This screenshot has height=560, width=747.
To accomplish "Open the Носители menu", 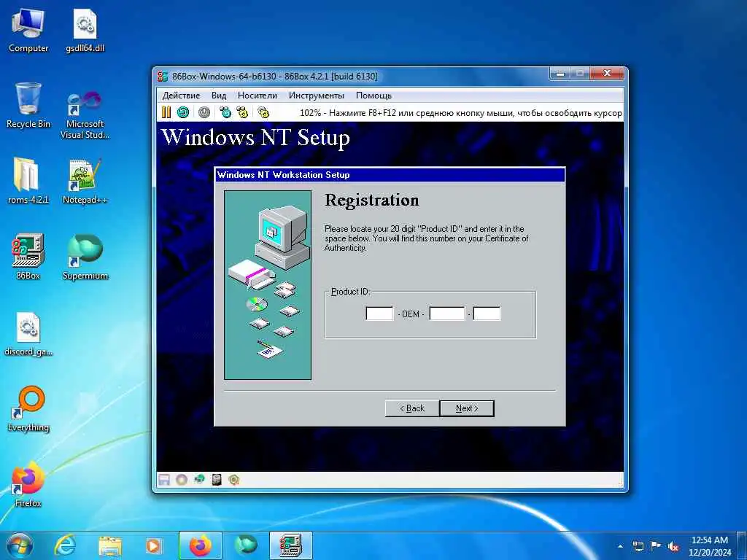I will pos(258,96).
